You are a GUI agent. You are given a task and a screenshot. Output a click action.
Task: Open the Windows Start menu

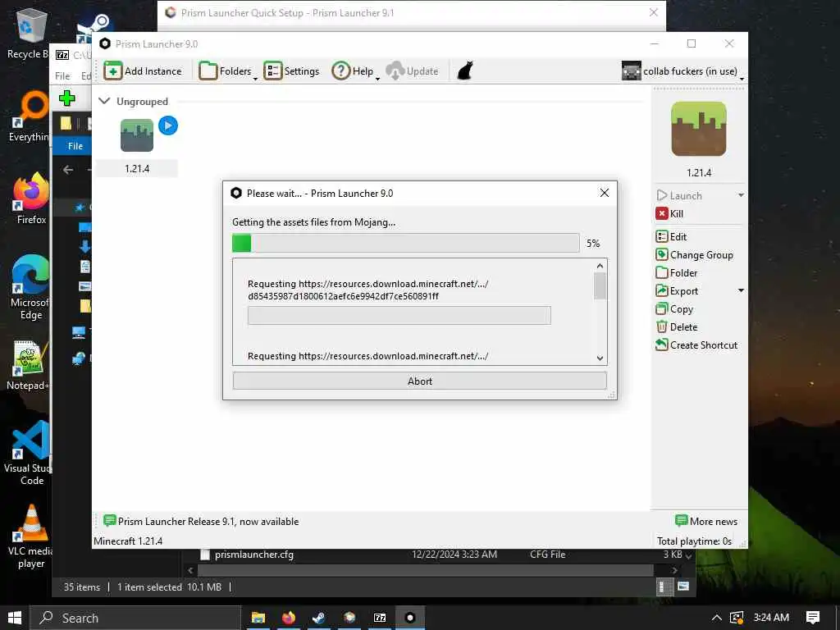(x=15, y=618)
